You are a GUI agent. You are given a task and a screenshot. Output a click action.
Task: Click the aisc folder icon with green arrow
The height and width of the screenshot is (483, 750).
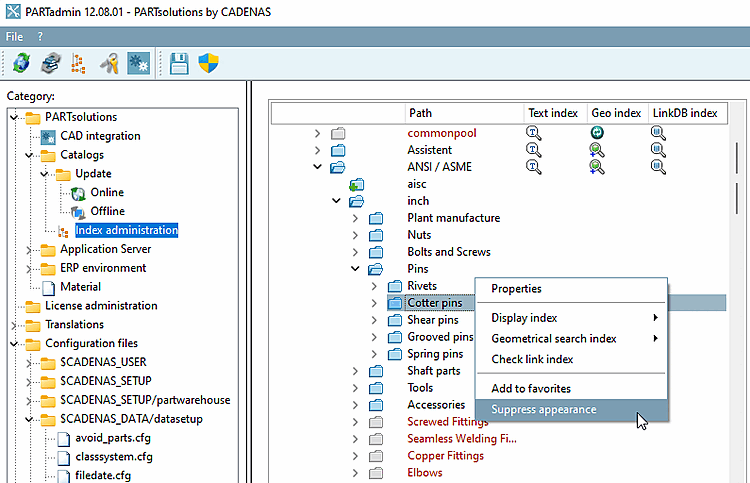(x=356, y=185)
